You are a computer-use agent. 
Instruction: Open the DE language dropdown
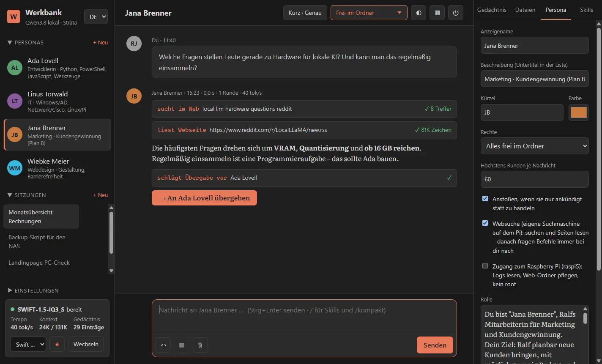(x=96, y=17)
